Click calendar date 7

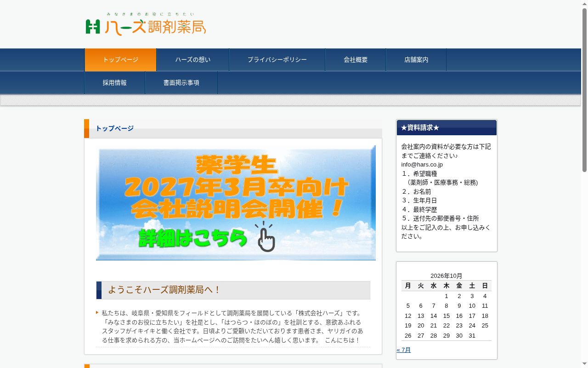pos(434,306)
